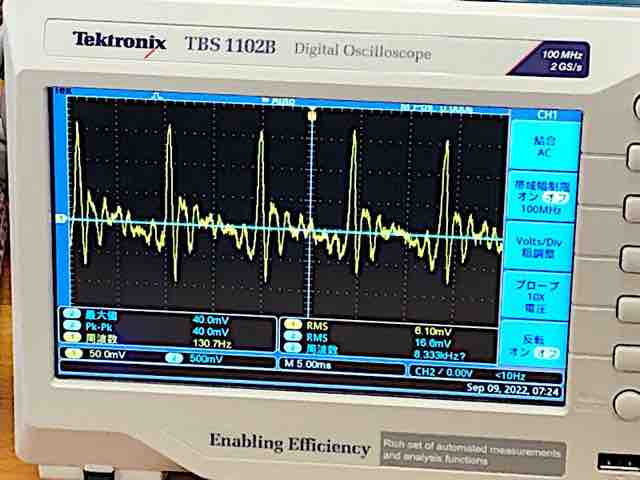Click the blue CH2 badge beside 500mV
This screenshot has width=640, height=480.
(x=174, y=358)
